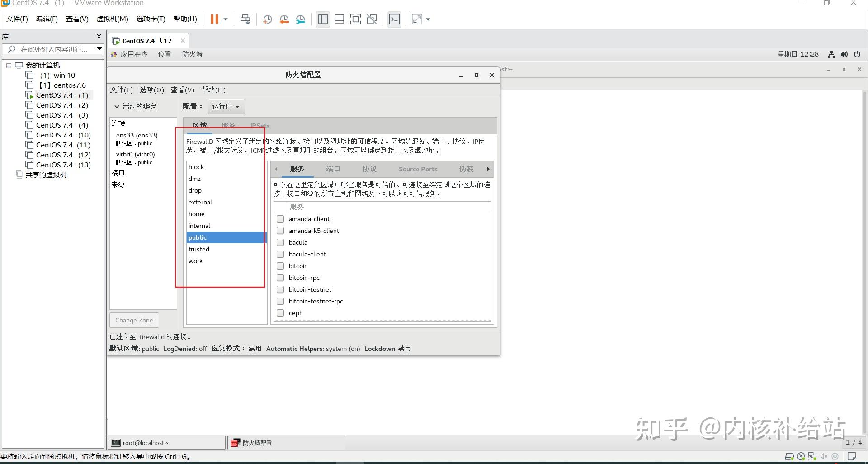Image resolution: width=868 pixels, height=464 pixels.
Task: Toggle the thumbnail bar view icon
Action: click(339, 19)
